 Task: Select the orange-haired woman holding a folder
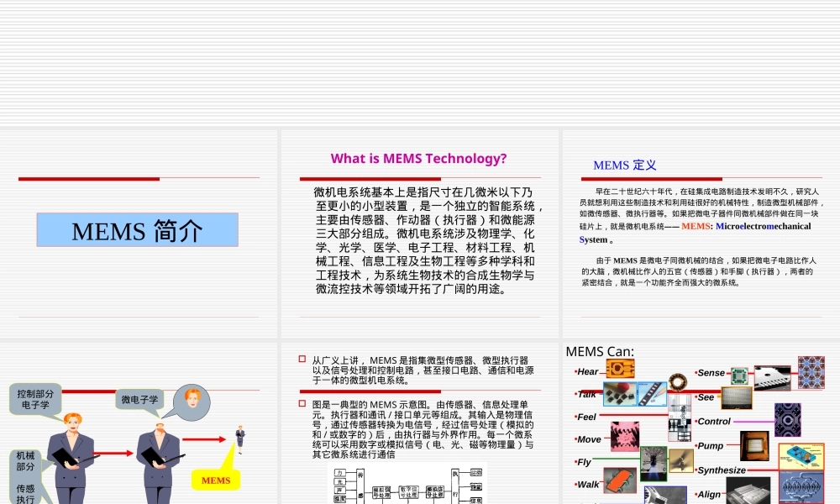click(x=71, y=458)
